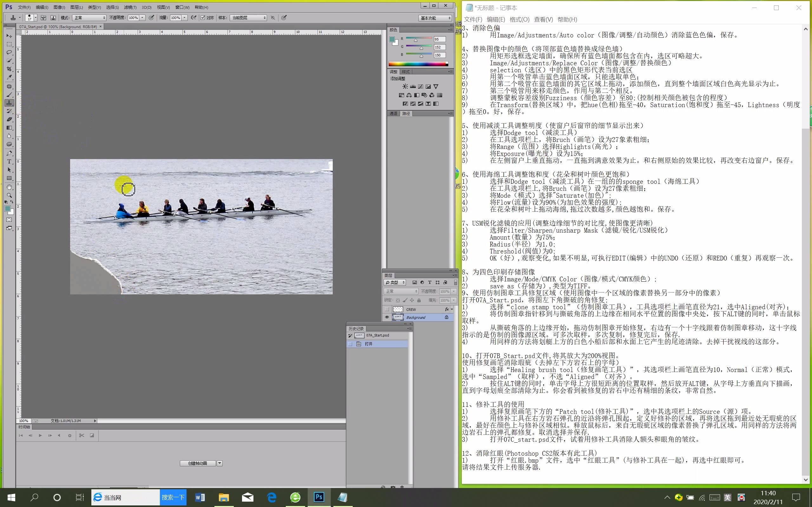Select the Hand tool
The image size is (812, 507).
[x=9, y=187]
